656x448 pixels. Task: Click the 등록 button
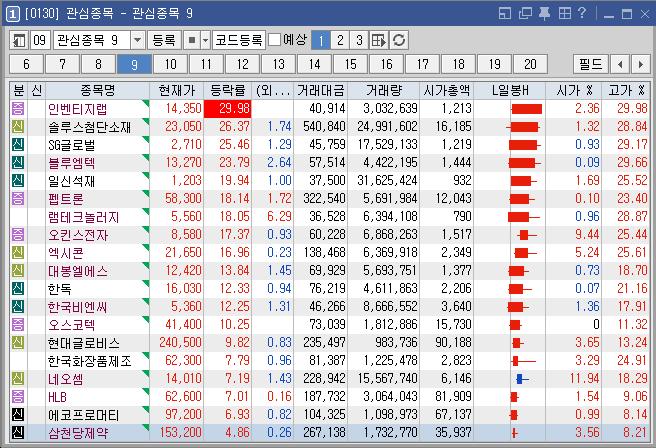164,41
